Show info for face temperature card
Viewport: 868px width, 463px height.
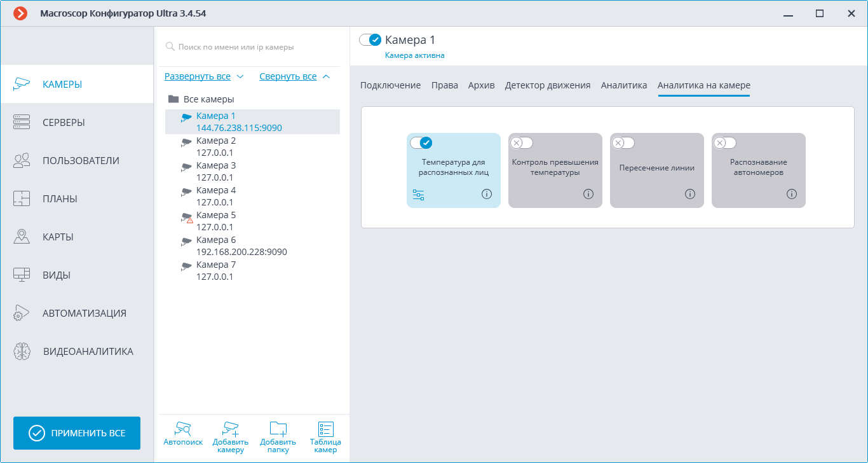click(x=487, y=194)
